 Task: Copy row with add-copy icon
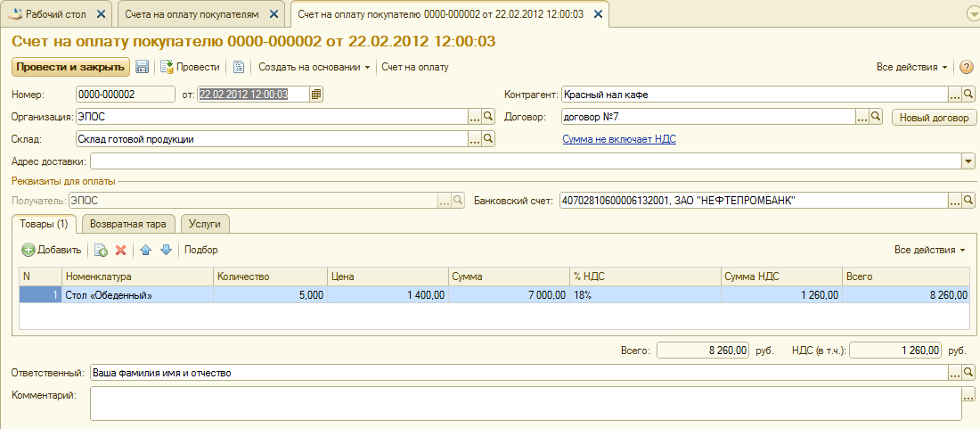point(101,250)
